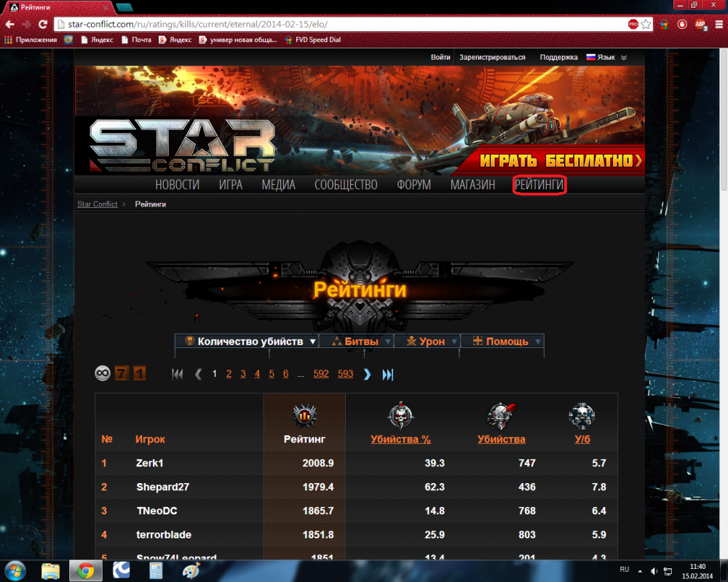
Task: Go to the previous ratings page arrow
Action: [x=198, y=374]
